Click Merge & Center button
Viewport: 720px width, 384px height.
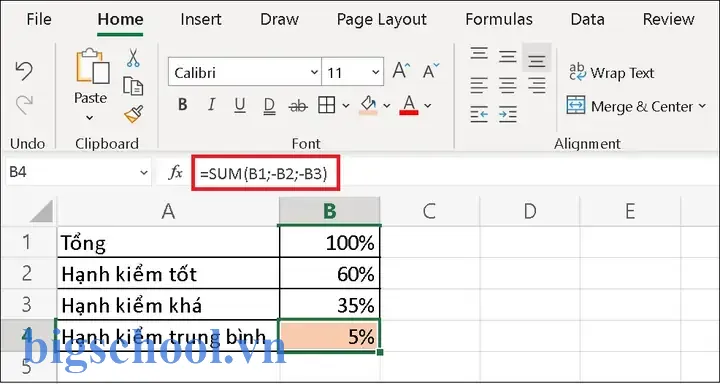tap(630, 106)
